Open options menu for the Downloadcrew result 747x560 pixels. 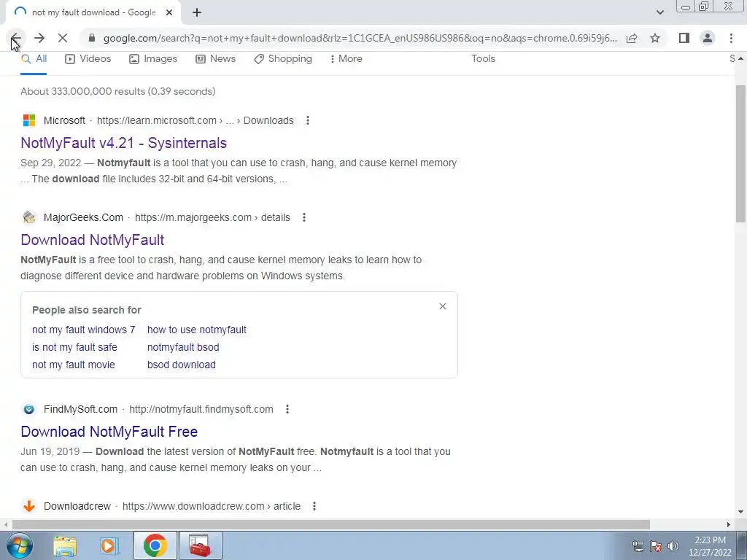[x=314, y=506]
